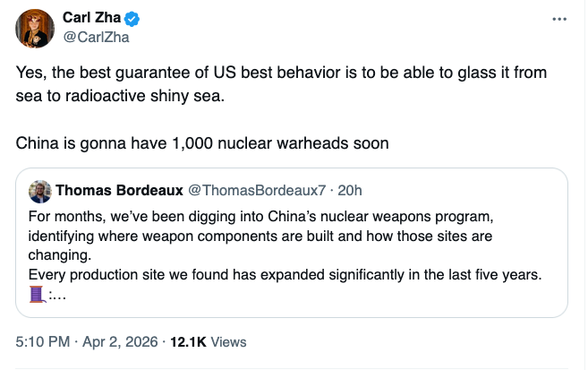Click the thread spool emoji in quoted tweet
Screen dimensions: 588x370
coord(37,294)
